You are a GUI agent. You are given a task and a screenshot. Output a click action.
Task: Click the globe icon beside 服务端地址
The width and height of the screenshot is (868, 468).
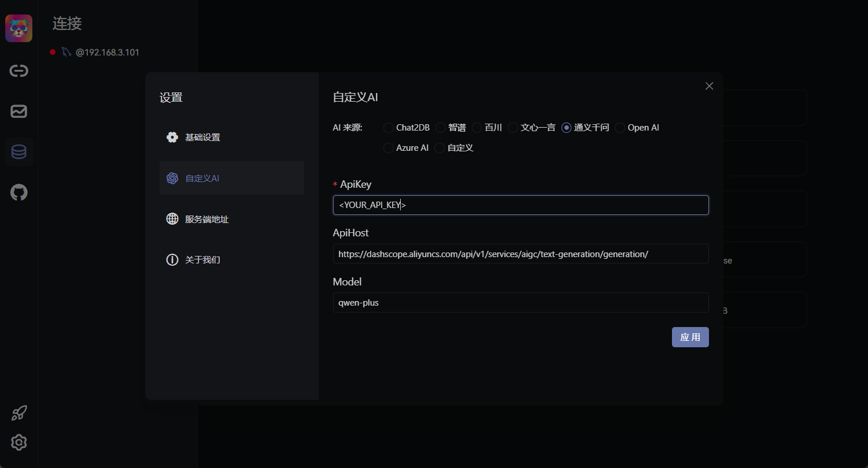tap(172, 219)
